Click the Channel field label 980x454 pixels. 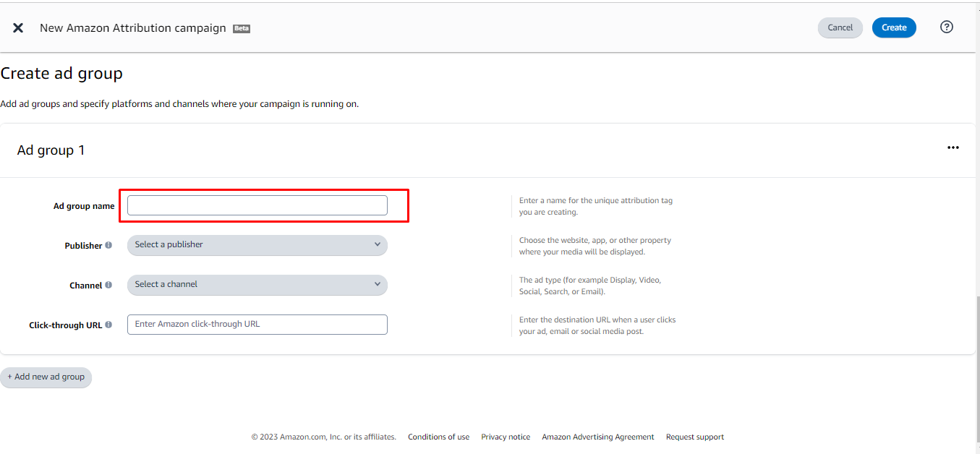pyautogui.click(x=86, y=286)
